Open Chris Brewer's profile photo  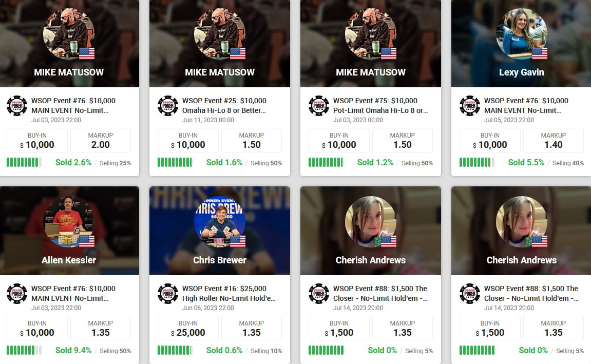tap(220, 222)
